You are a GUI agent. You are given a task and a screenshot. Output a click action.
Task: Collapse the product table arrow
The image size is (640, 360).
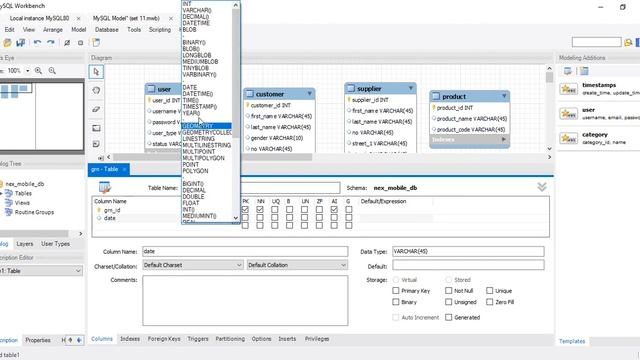(x=504, y=96)
